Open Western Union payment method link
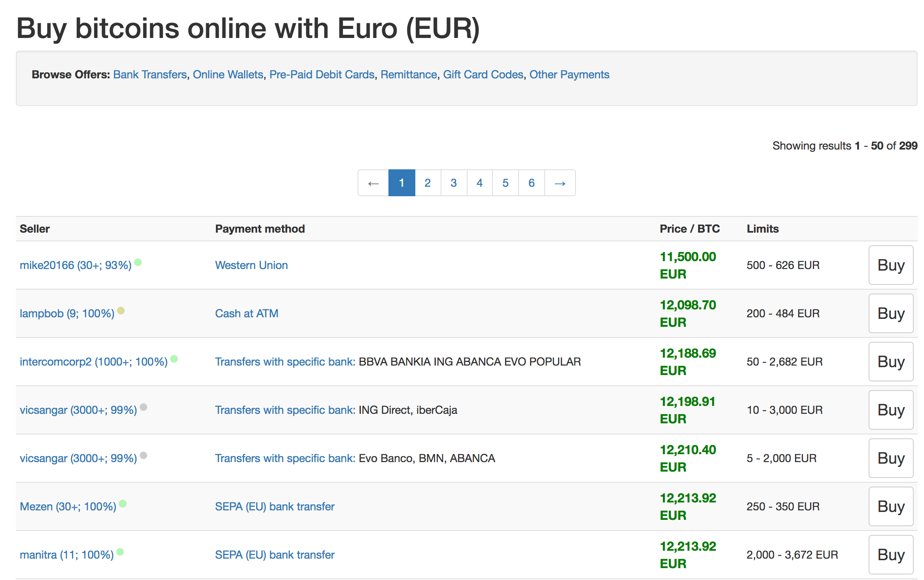The image size is (924, 580). 251,265
